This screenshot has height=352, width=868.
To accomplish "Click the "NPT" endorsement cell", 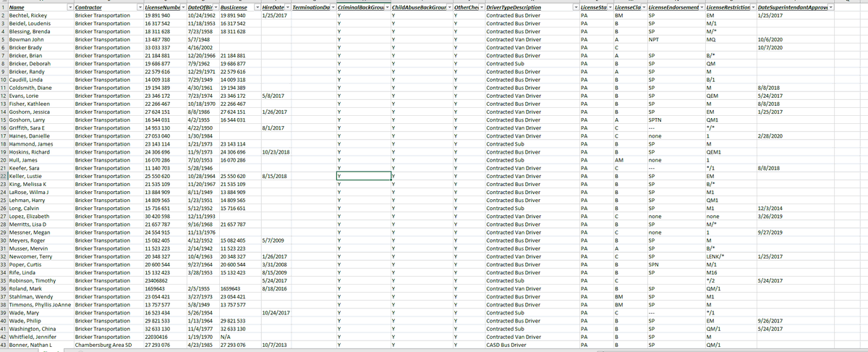I will [x=676, y=39].
